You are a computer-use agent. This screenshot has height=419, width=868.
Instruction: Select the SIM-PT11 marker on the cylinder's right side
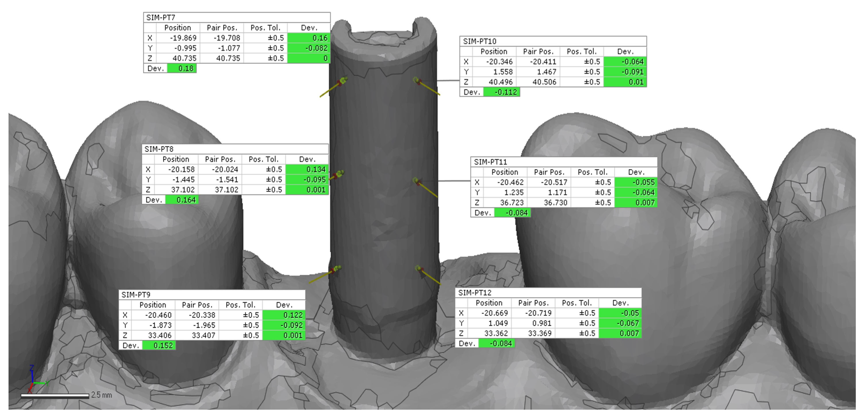417,181
